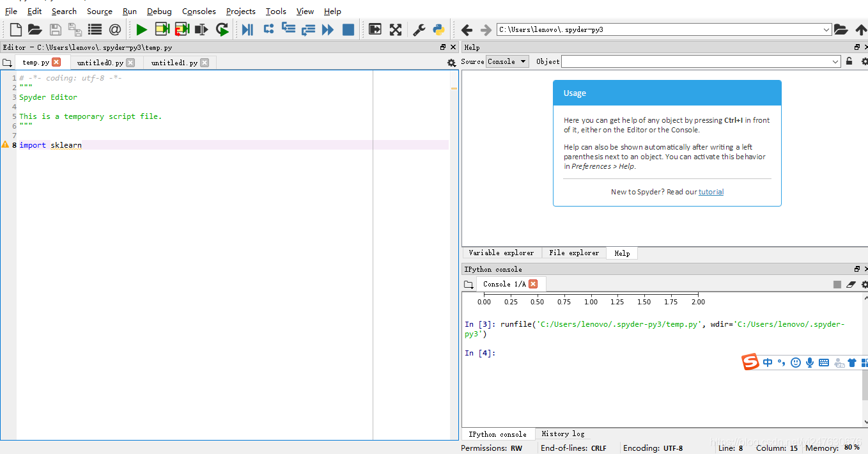This screenshot has width=868, height=454.
Task: Open the Source menu
Action: click(x=100, y=11)
